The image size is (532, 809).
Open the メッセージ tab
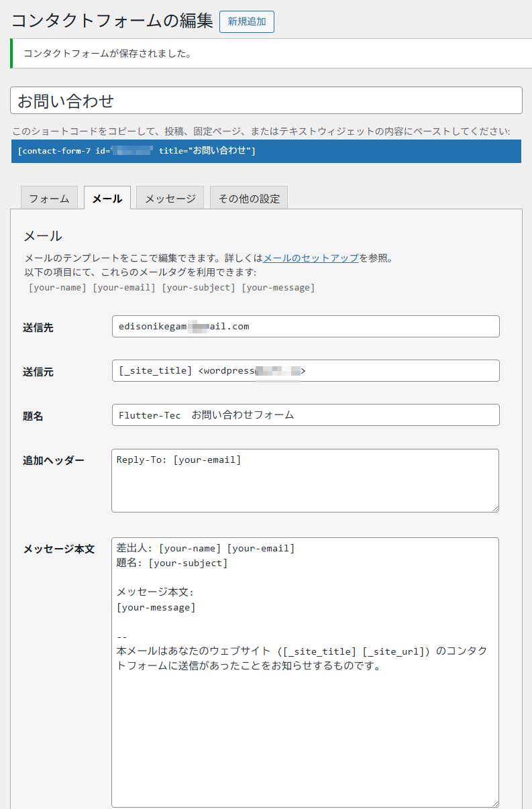170,199
